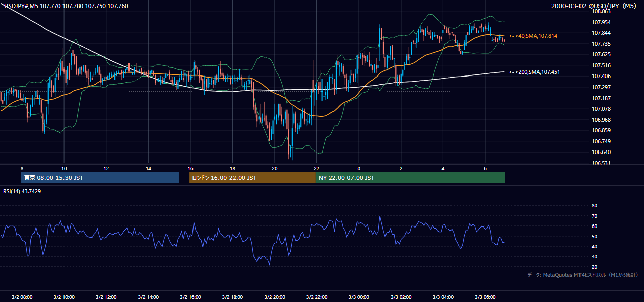The height and width of the screenshot is (302, 644).
Task: Click RSI scale level 80
Action: click(x=594, y=206)
